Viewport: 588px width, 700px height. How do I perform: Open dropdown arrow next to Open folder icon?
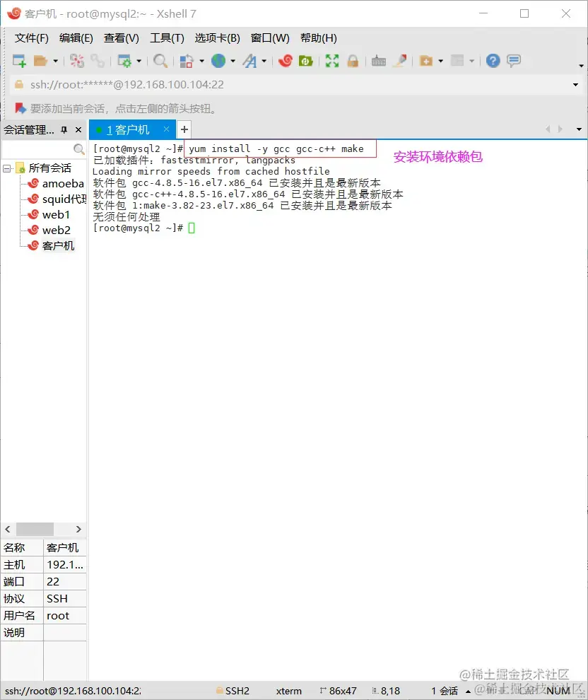click(x=56, y=61)
